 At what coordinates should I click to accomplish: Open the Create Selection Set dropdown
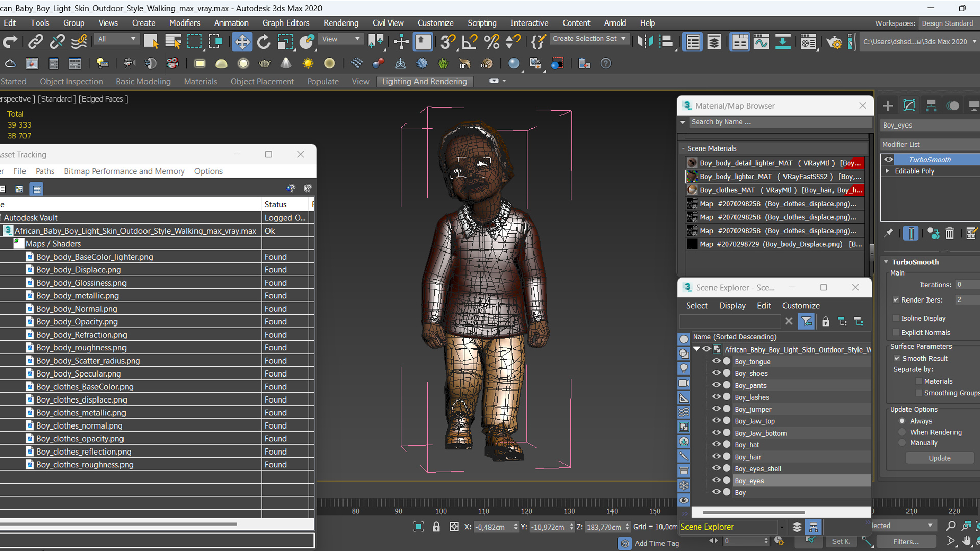point(590,39)
